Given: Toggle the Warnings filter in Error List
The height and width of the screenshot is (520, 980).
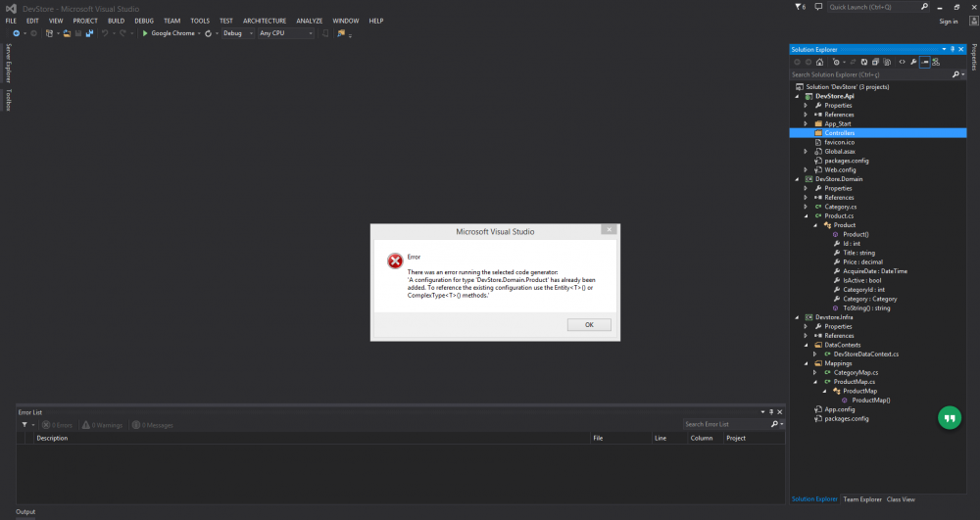Looking at the screenshot, I should pyautogui.click(x=101, y=425).
